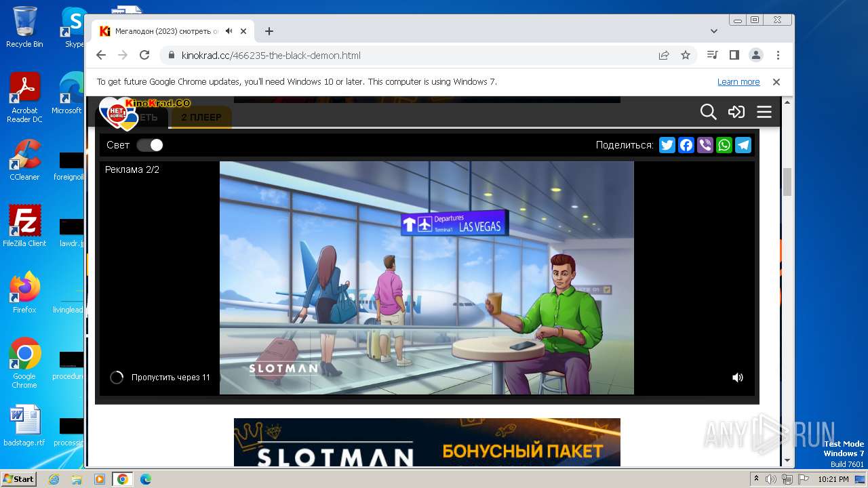Click the browser back arrow

tap(101, 55)
